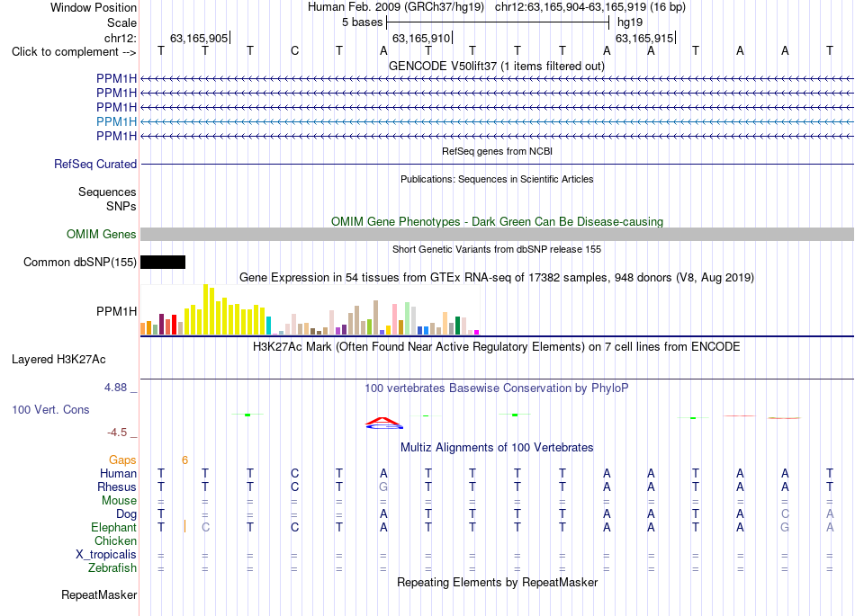This screenshot has width=855, height=616.
Task: Click the 100 Vert. Cons label
Action: coord(50,409)
